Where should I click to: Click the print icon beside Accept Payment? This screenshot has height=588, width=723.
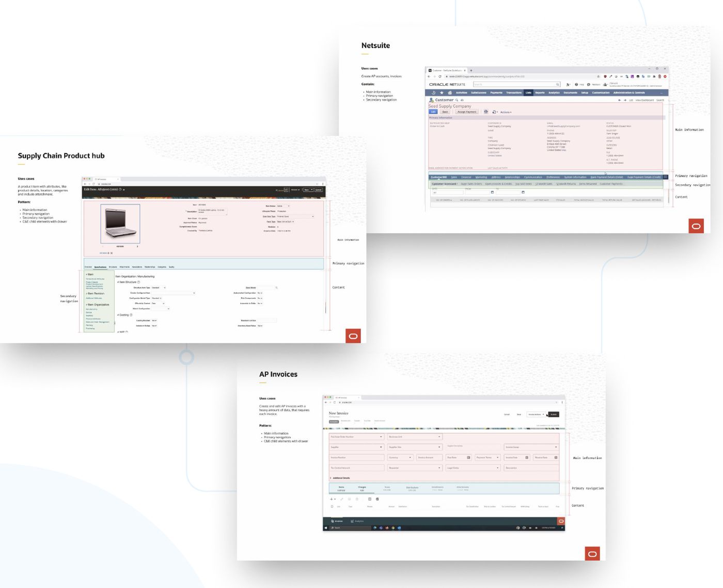click(485, 112)
